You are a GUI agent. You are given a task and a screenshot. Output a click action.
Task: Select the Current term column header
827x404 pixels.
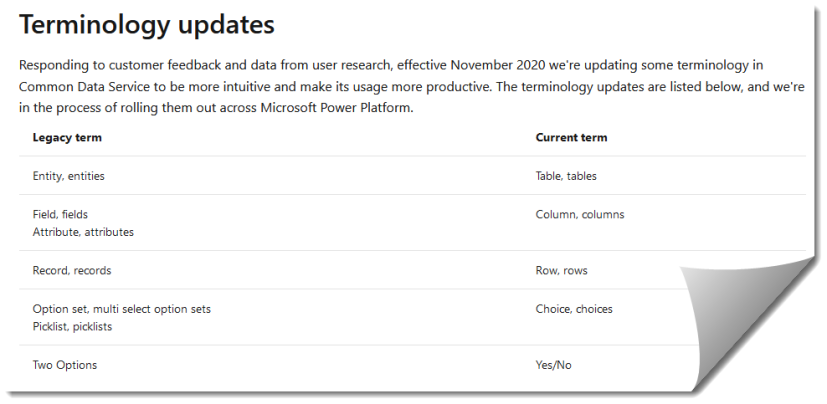571,138
